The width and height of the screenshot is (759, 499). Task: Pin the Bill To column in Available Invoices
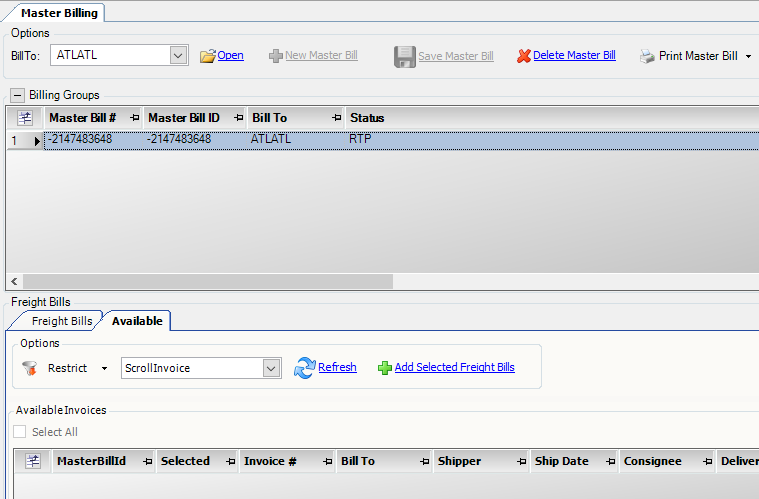pos(425,462)
